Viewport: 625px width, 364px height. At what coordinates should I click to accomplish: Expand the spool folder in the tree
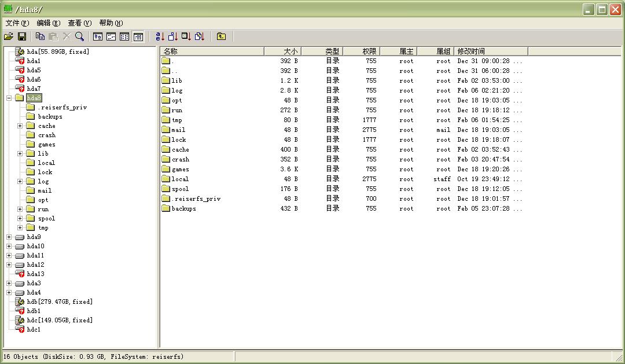pyautogui.click(x=20, y=219)
